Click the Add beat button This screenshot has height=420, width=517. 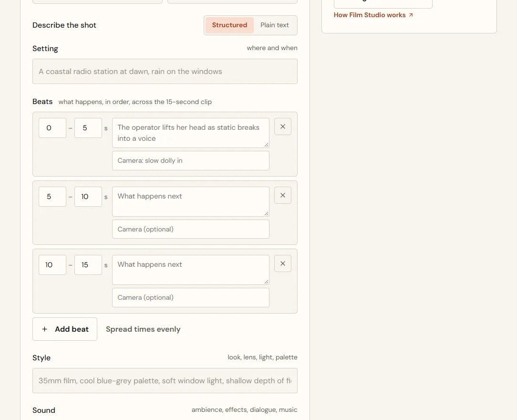pos(65,329)
